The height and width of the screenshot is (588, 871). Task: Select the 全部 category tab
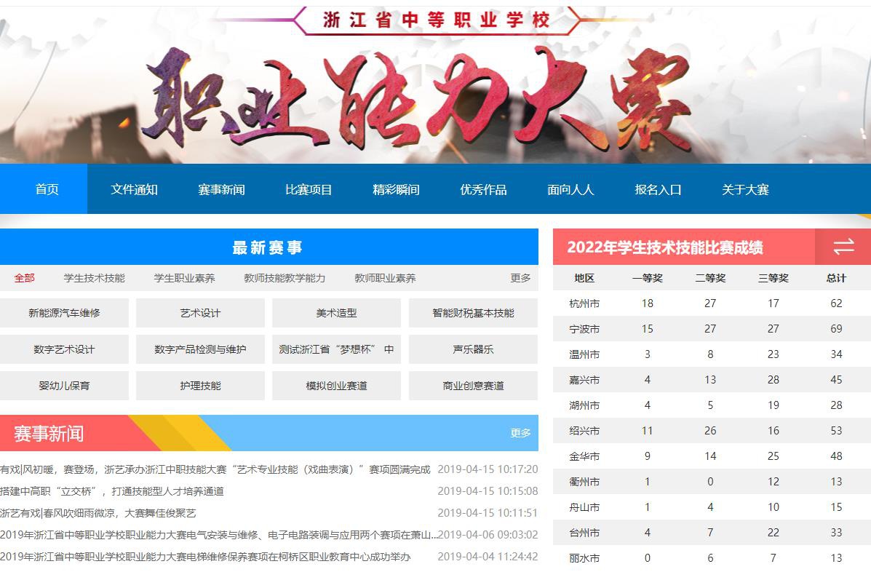(25, 278)
